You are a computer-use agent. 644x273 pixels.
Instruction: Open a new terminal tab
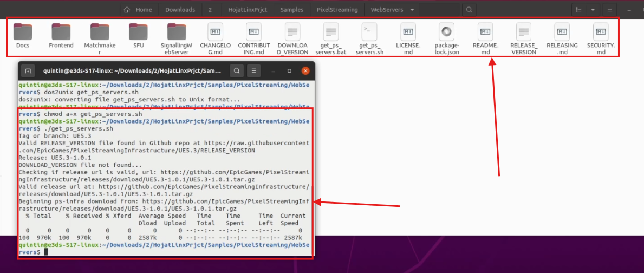tap(28, 70)
